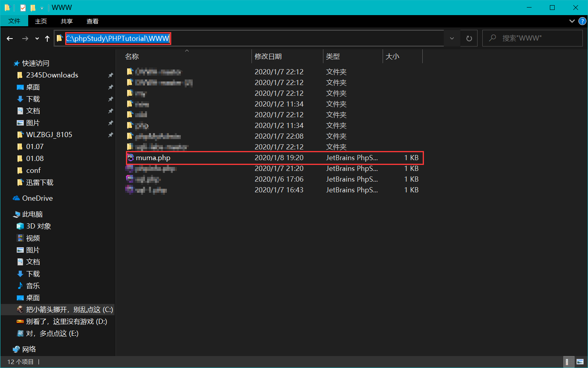This screenshot has height=368, width=588.
Task: Sort by 类型 column header
Action: pos(353,56)
